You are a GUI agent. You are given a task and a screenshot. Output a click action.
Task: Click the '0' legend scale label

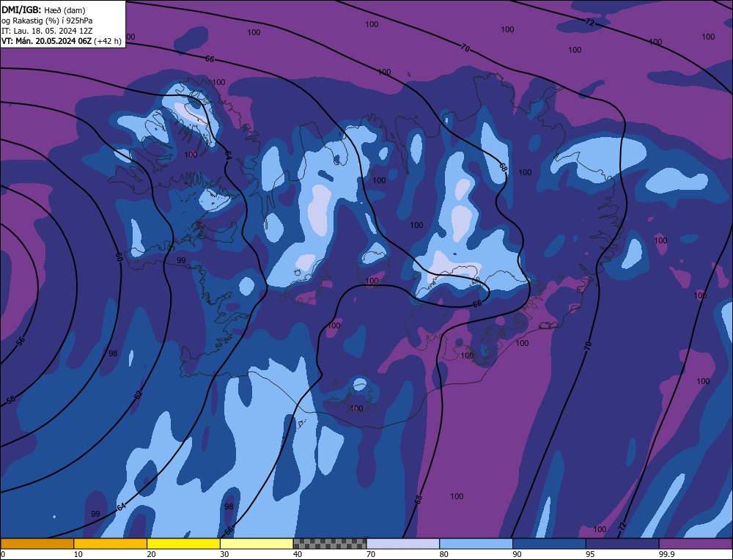point(3,554)
